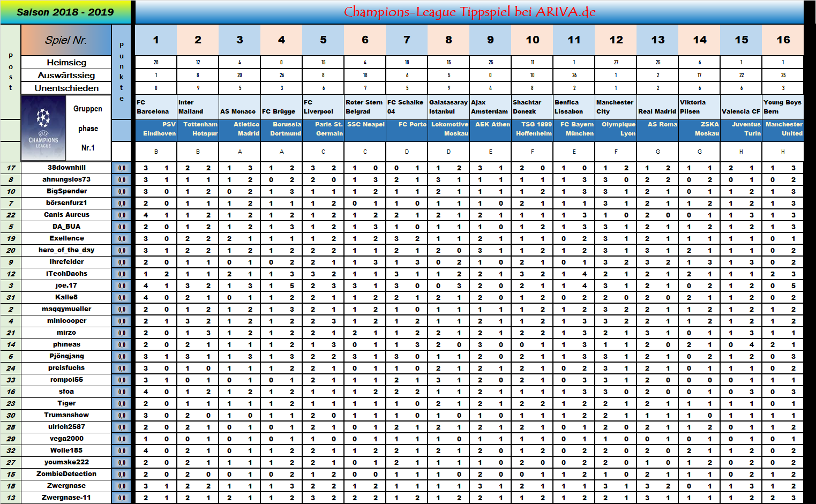Click the 'Inter Mailand' team cell
This screenshot has height=504, width=816.
point(198,107)
